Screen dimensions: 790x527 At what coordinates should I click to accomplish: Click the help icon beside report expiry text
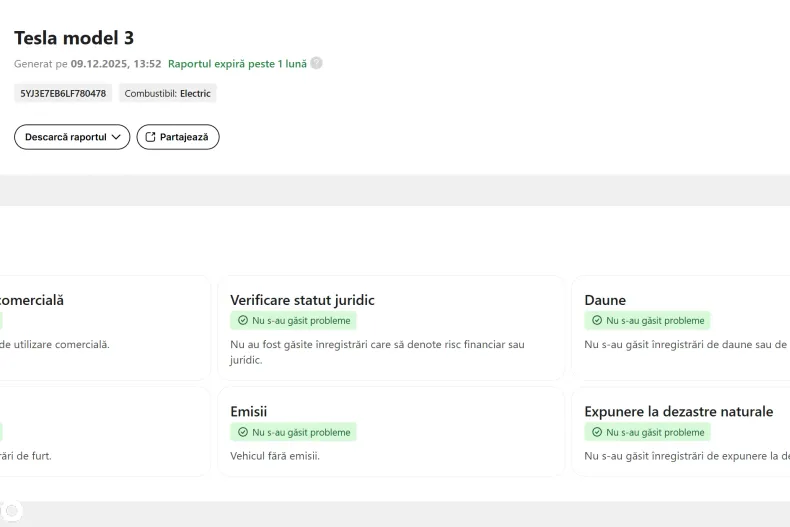[x=316, y=63]
